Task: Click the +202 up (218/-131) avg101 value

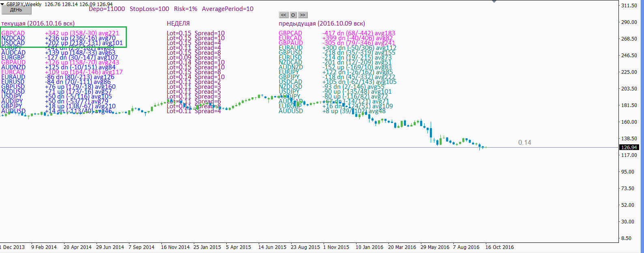Action: click(x=84, y=43)
